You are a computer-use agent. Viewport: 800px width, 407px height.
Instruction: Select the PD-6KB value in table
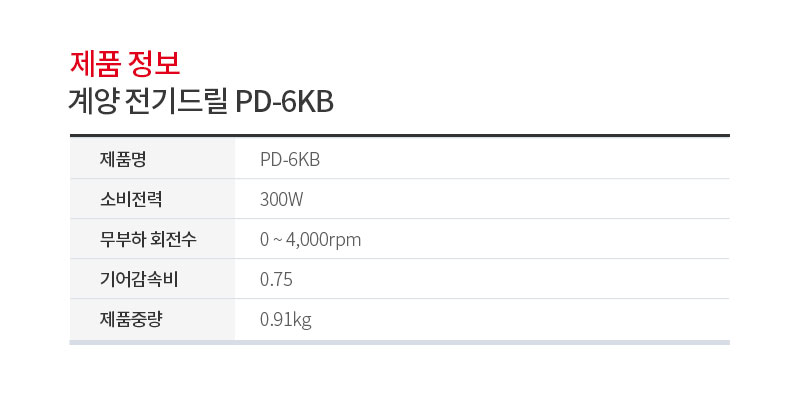(290, 160)
